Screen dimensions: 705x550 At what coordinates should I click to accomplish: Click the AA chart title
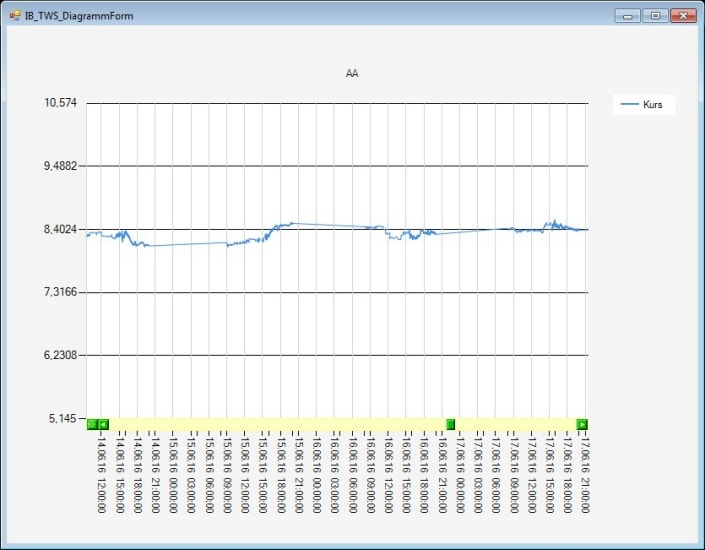click(352, 74)
